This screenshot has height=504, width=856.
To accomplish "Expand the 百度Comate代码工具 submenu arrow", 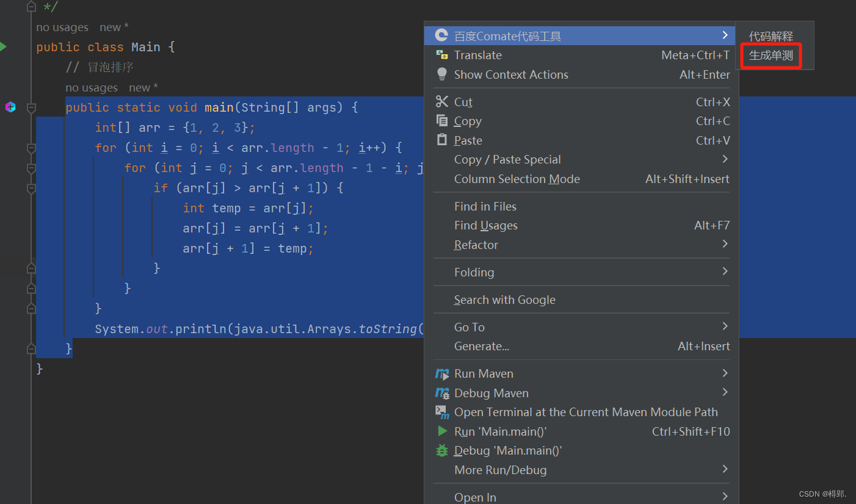I will coord(725,35).
